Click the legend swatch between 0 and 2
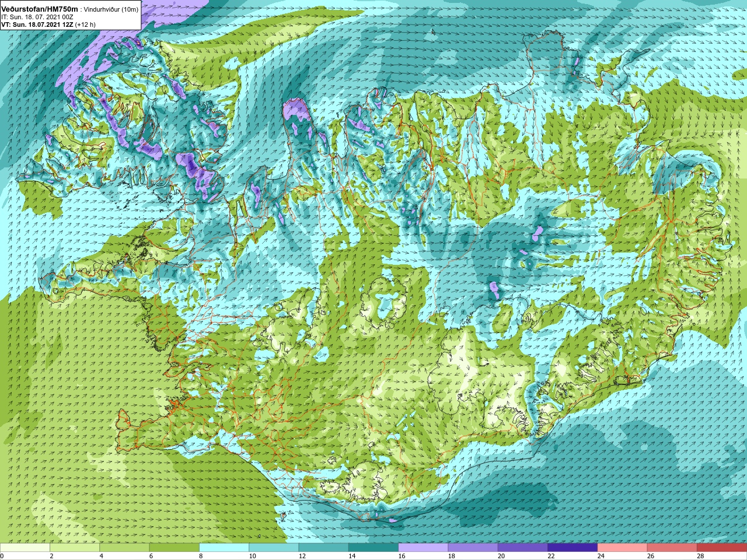Screen dimensions: 747x560 [x=25, y=548]
